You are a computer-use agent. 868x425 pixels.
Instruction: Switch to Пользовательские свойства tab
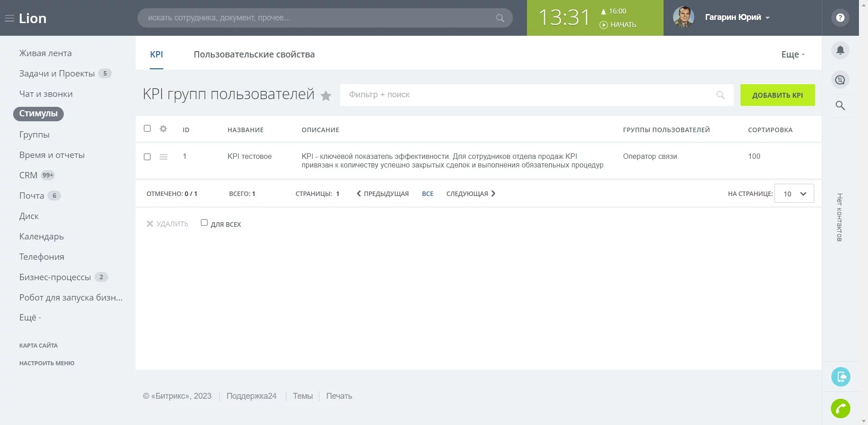pos(254,55)
